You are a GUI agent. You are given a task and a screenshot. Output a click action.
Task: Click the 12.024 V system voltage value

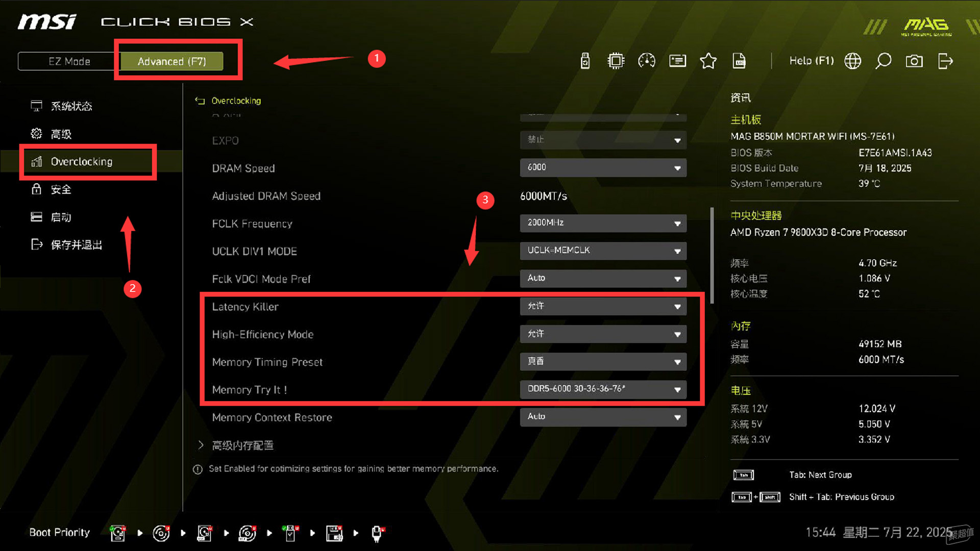point(876,409)
